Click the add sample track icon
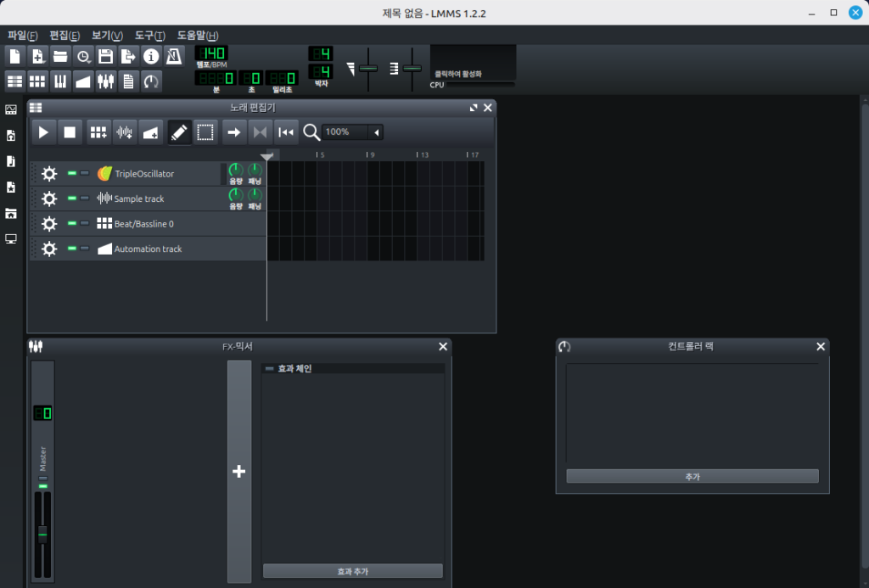Viewport: 869px width, 588px height. click(125, 132)
